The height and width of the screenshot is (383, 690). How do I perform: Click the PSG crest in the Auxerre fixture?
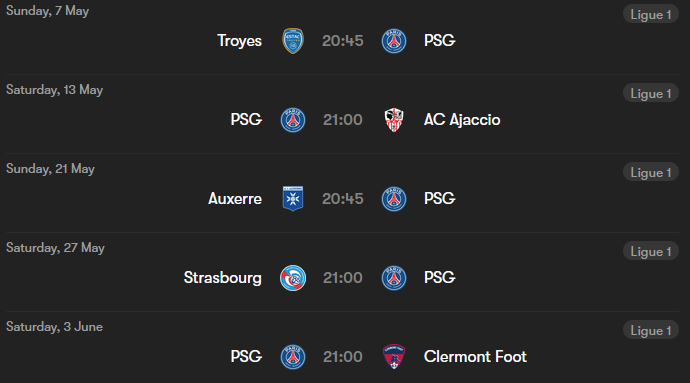(x=394, y=199)
